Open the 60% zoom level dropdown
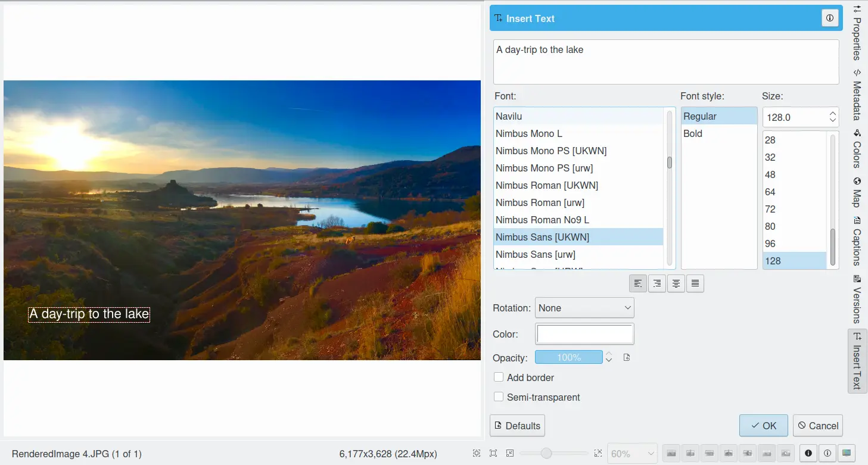Screen dimensions: 868x465 (x=631, y=454)
